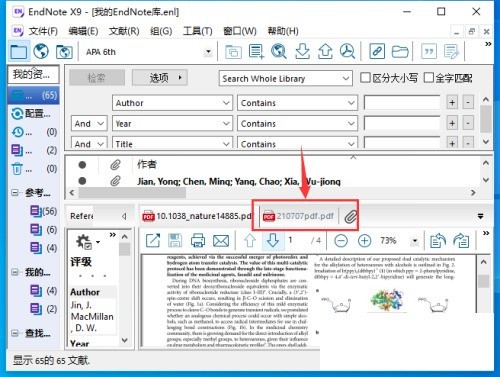Click Open Link icon in toolbar

(377, 51)
